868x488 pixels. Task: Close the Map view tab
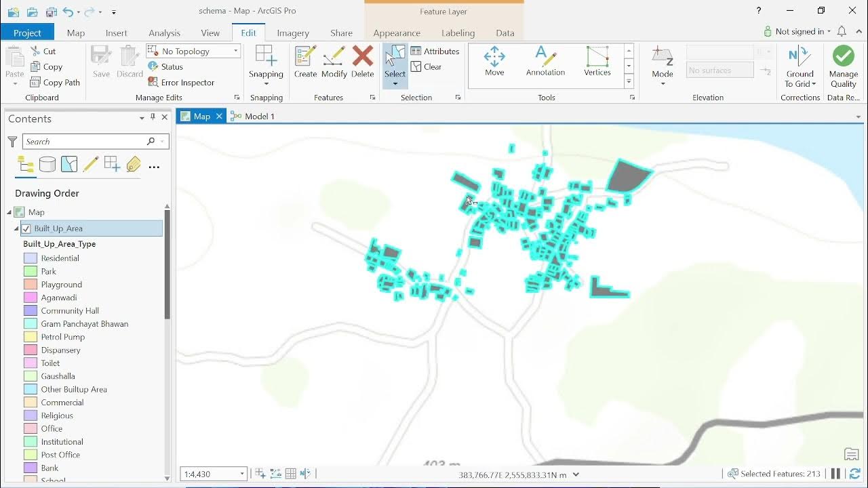pyautogui.click(x=219, y=117)
